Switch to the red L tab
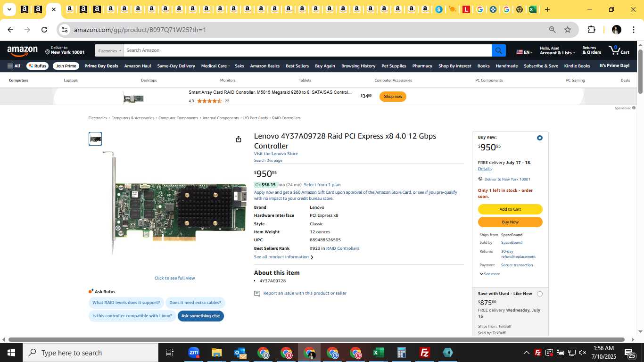 click(x=466, y=9)
